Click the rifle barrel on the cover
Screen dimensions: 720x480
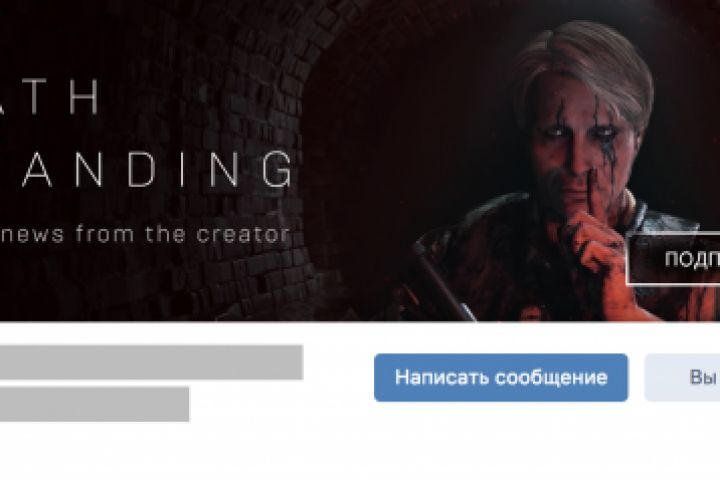click(x=443, y=282)
